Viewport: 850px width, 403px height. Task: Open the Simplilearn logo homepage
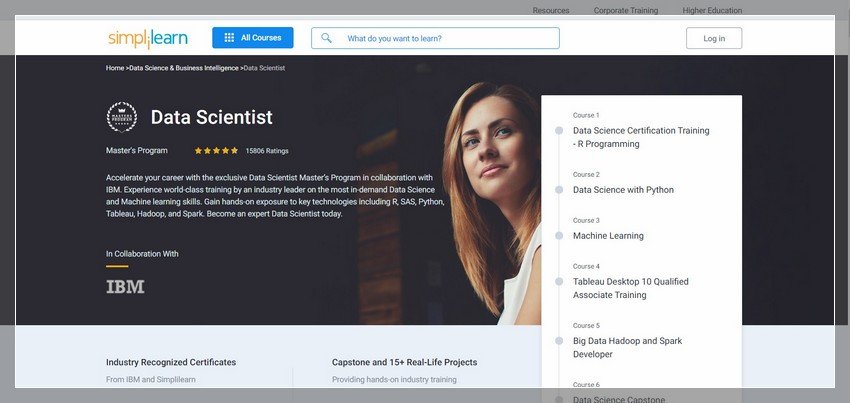147,39
